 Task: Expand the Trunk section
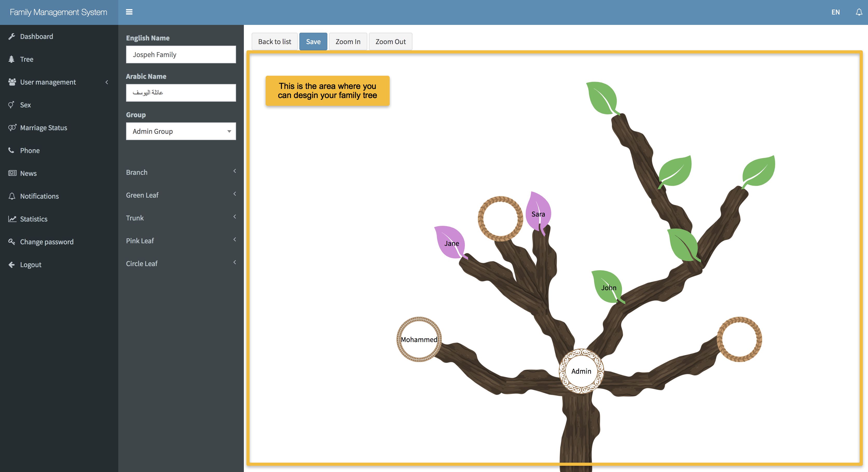pyautogui.click(x=181, y=218)
